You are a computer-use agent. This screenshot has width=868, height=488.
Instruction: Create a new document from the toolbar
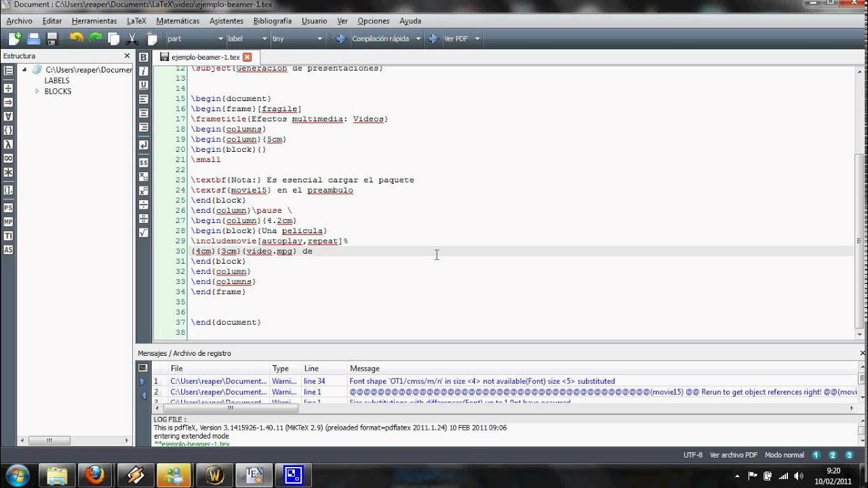(14, 39)
